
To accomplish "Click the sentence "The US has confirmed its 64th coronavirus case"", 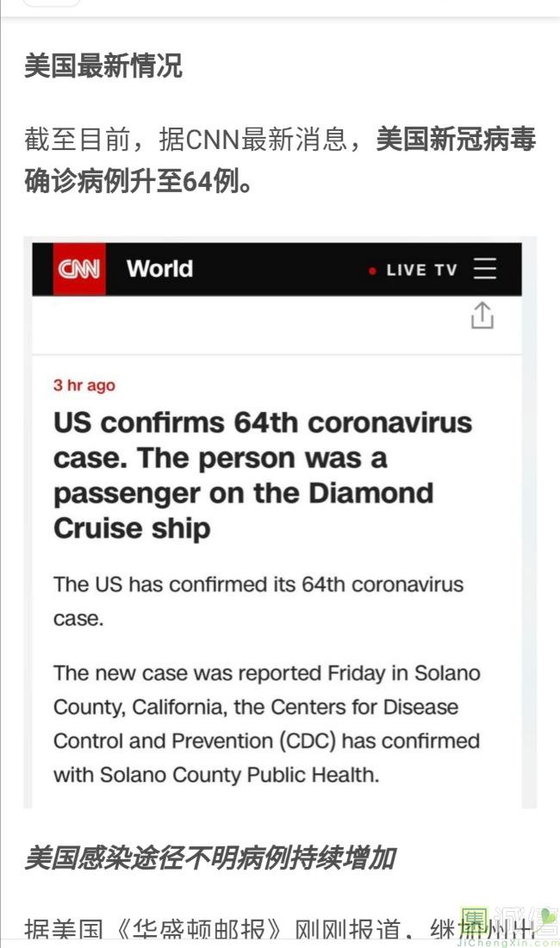I will [x=258, y=584].
